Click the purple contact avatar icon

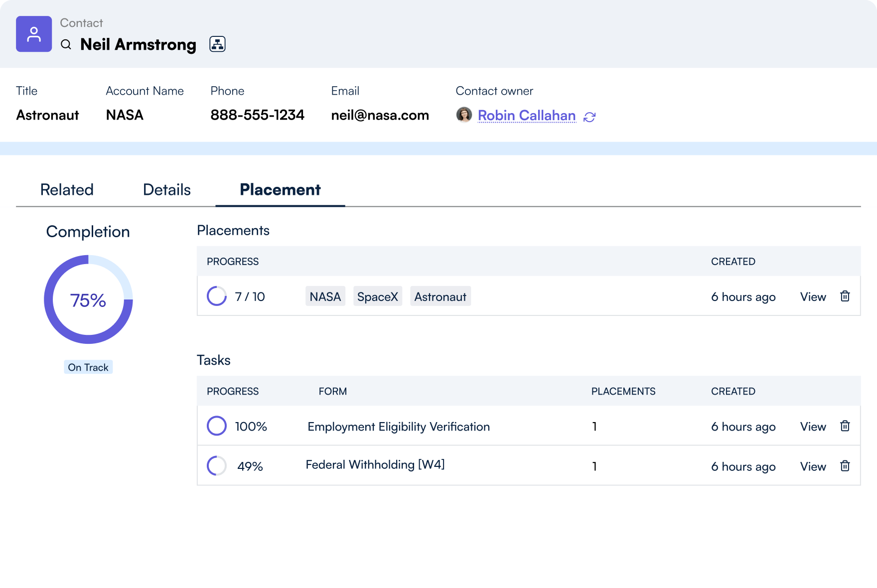pos(33,33)
